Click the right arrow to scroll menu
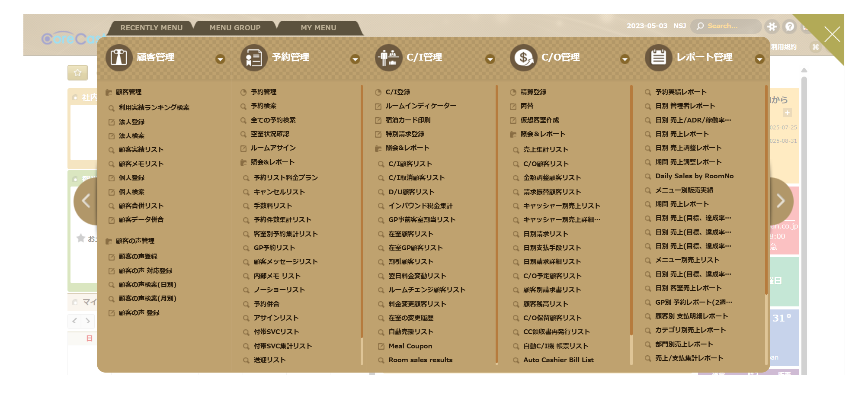This screenshot has width=868, height=399. [780, 201]
